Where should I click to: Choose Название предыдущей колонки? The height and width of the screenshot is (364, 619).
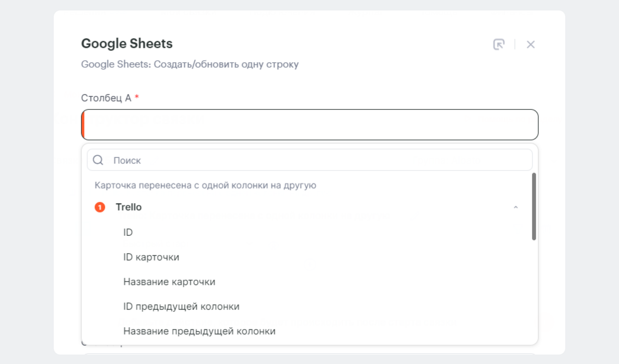click(199, 332)
